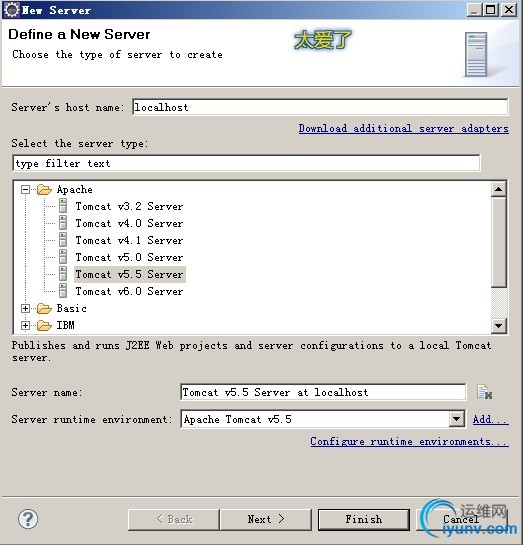Image resolution: width=523 pixels, height=545 pixels.
Task: Open Download additional server adapters link
Action: tap(403, 129)
